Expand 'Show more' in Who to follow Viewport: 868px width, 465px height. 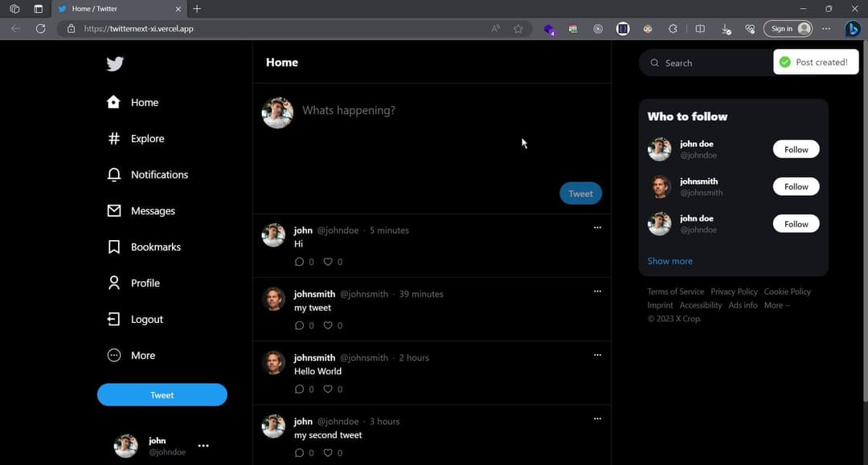point(669,260)
